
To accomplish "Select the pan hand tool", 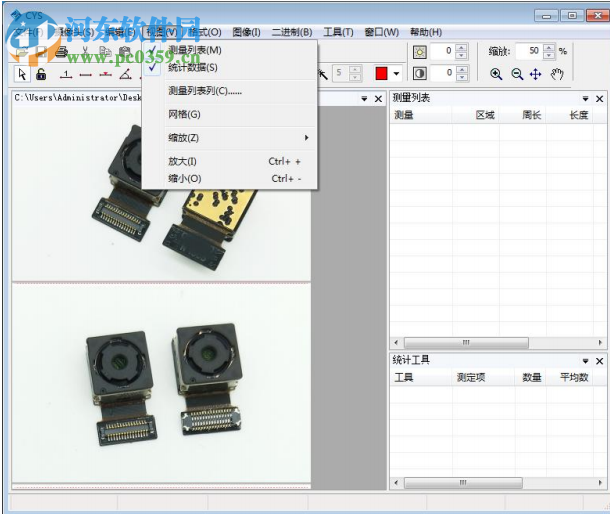I will (557, 74).
